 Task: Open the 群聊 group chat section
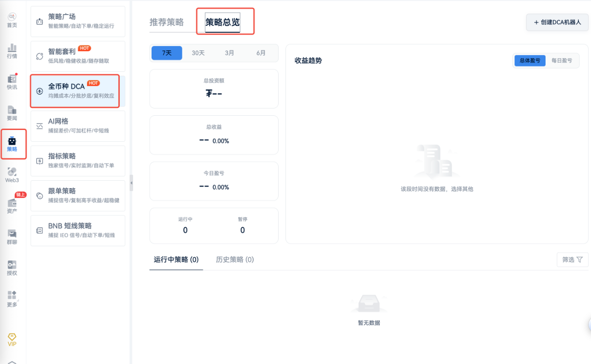[12, 237]
